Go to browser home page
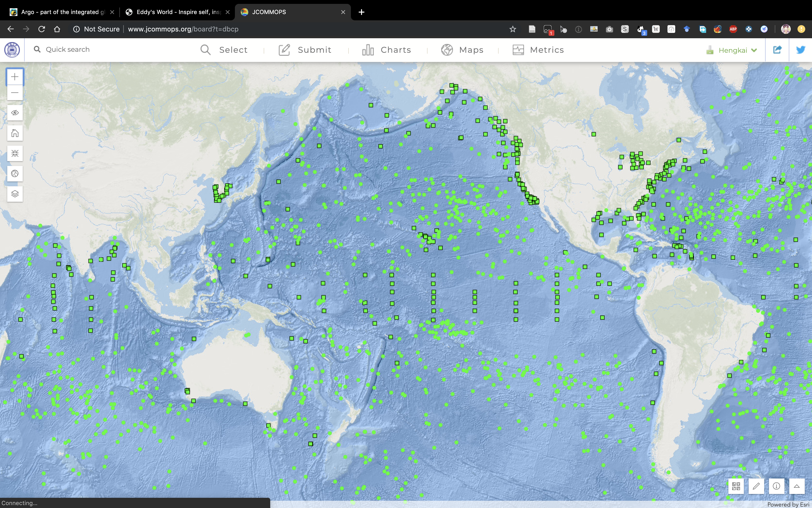 (x=57, y=29)
